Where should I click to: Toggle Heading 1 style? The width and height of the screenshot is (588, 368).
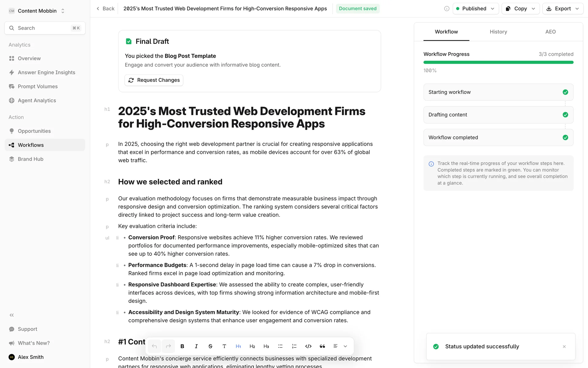[238, 346]
